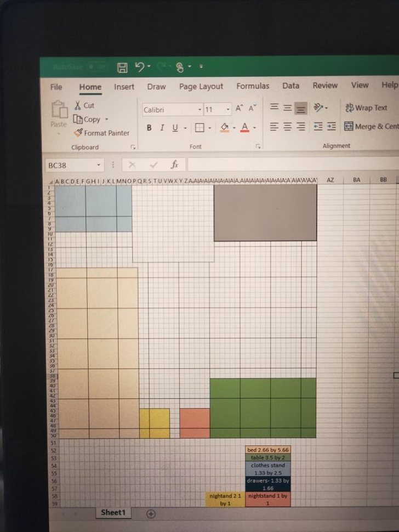Screen dimensions: 399x532
Task: Toggle Italic formatting
Action: [162, 128]
